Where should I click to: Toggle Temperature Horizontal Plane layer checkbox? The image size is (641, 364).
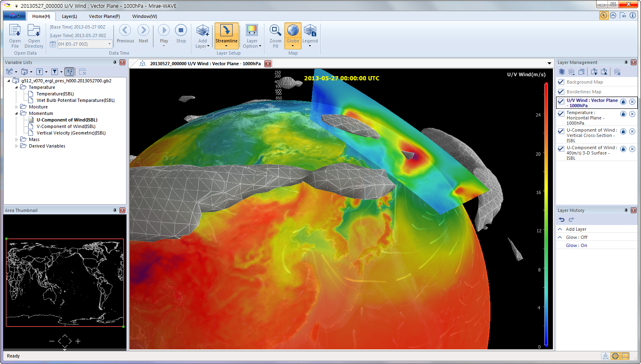coord(561,114)
